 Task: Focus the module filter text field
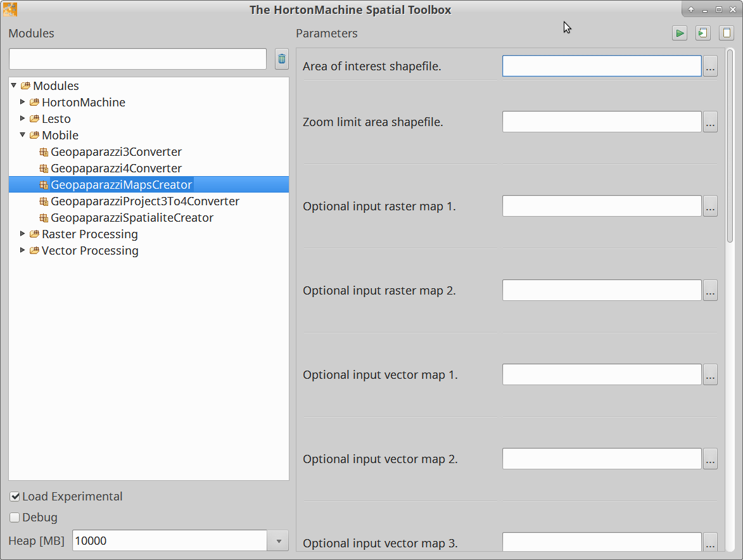coord(137,59)
